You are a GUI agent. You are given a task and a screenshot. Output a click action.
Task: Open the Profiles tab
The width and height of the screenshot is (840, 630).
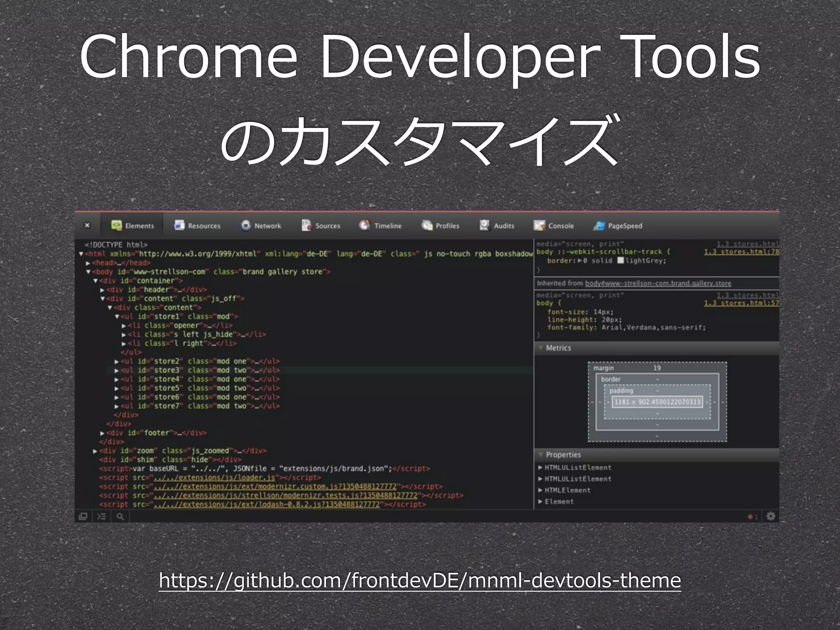pos(441,226)
